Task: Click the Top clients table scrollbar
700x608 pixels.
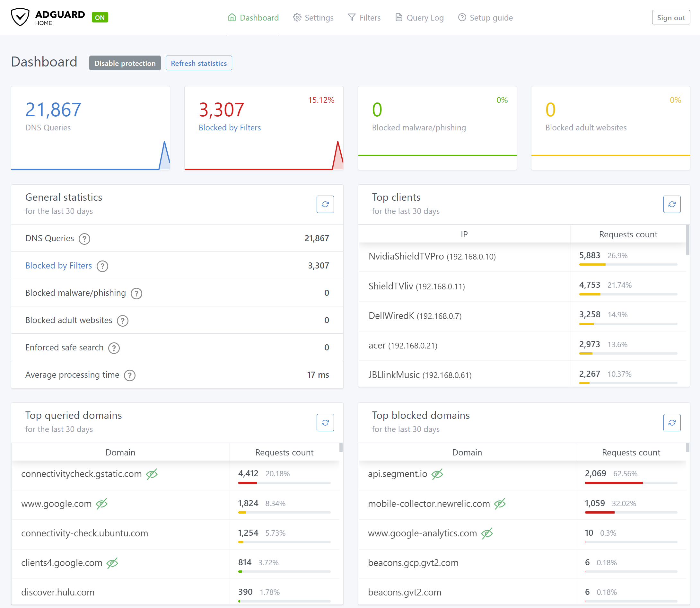Action: (x=687, y=240)
